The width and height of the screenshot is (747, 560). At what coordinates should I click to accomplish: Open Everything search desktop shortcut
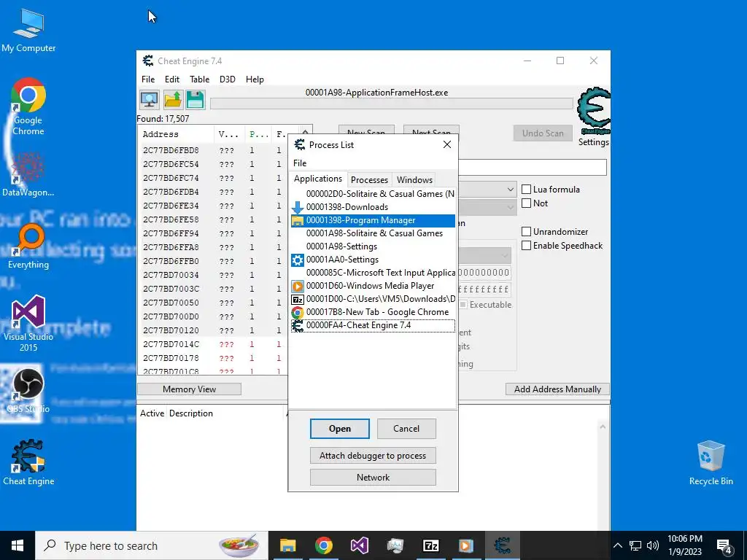pos(28,246)
